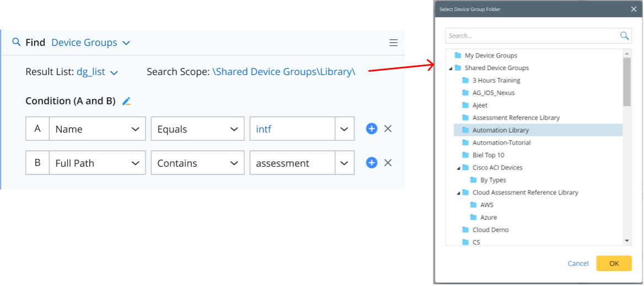Click the Cloud Demo folder icon
Viewport: 644px width, 286px height.
coord(465,230)
